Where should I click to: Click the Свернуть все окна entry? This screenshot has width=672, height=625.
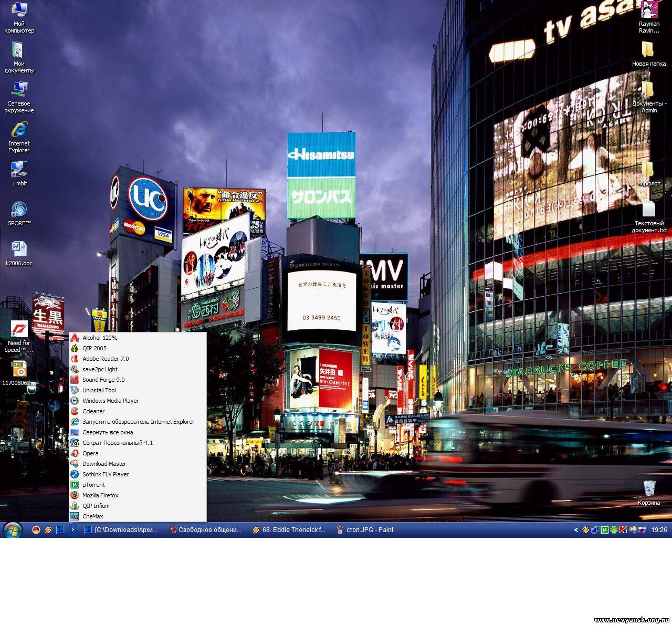pos(138,432)
